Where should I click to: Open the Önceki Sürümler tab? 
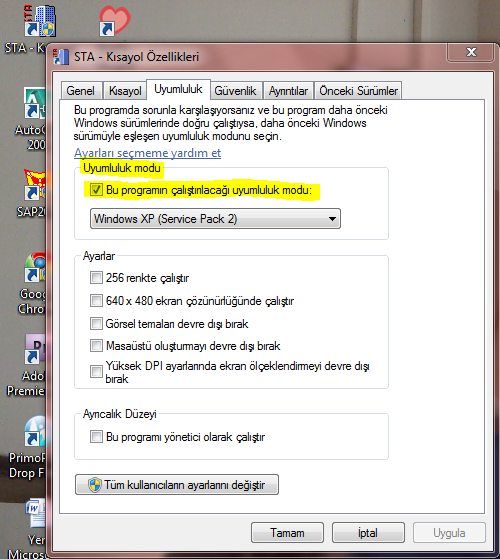pyautogui.click(x=358, y=91)
